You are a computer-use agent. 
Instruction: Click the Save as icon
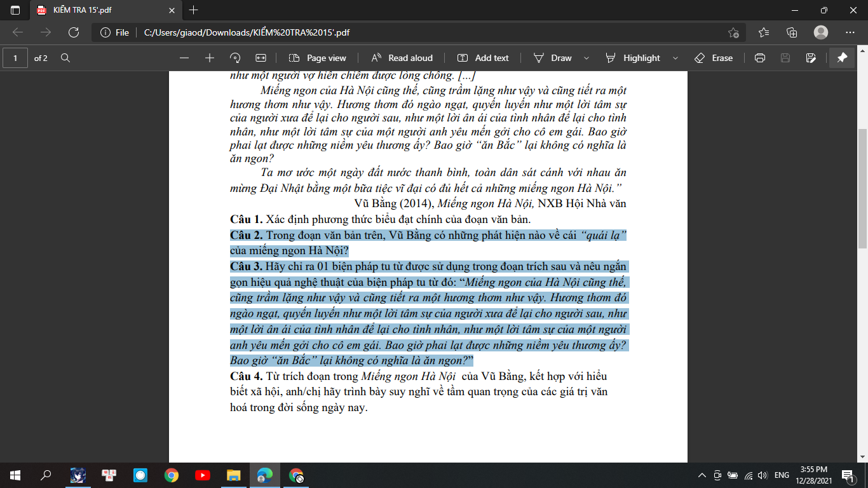point(811,58)
